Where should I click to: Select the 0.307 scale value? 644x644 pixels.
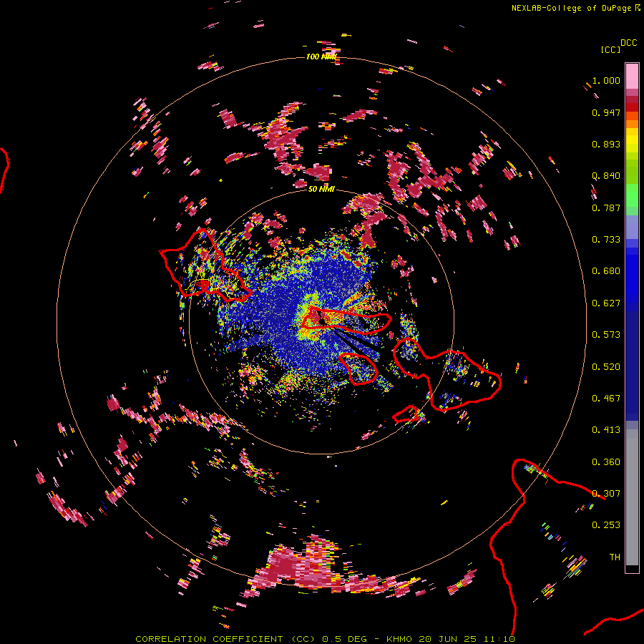click(x=606, y=494)
